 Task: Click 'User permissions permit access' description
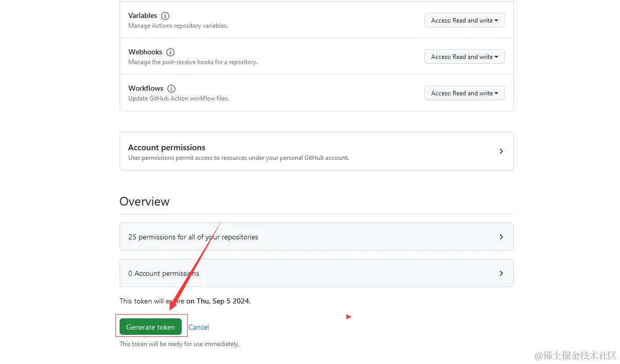(239, 158)
